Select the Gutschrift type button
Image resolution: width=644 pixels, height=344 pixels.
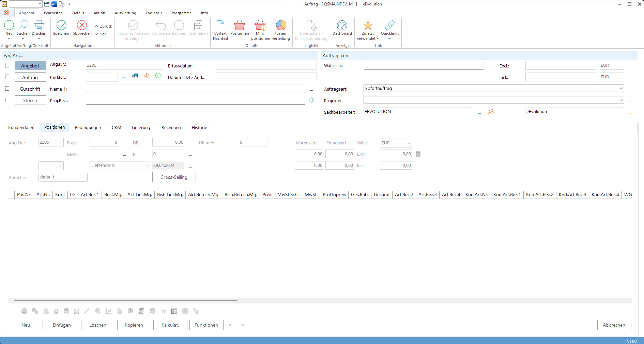coord(30,89)
